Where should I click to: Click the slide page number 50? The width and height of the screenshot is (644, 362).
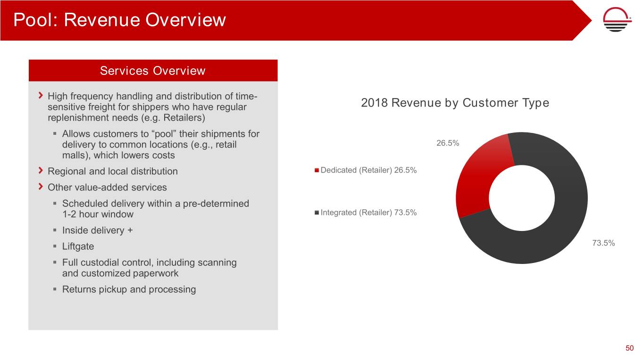(629, 348)
